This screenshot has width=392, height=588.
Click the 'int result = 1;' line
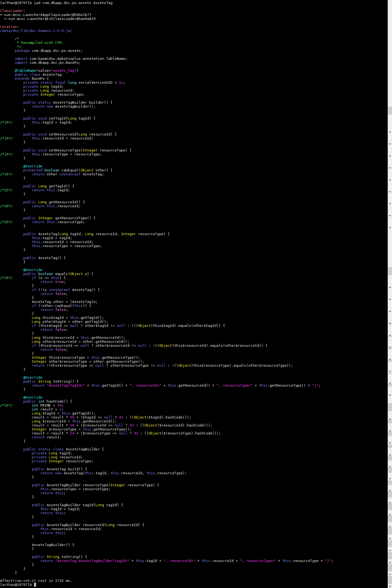point(48,409)
